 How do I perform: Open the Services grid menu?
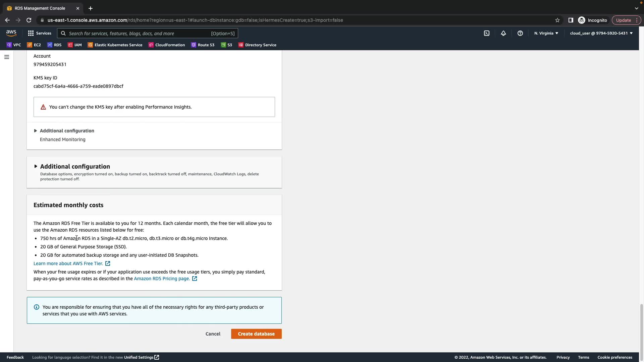[x=39, y=33]
